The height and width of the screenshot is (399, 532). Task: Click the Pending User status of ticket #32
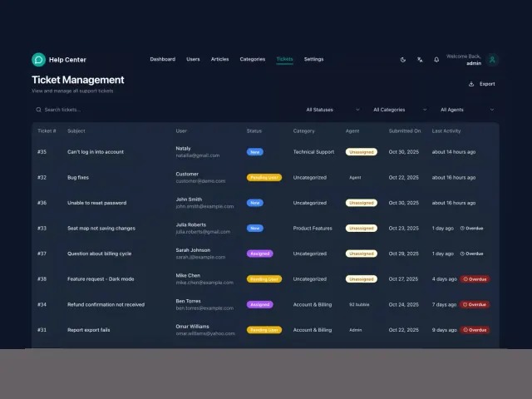264,177
